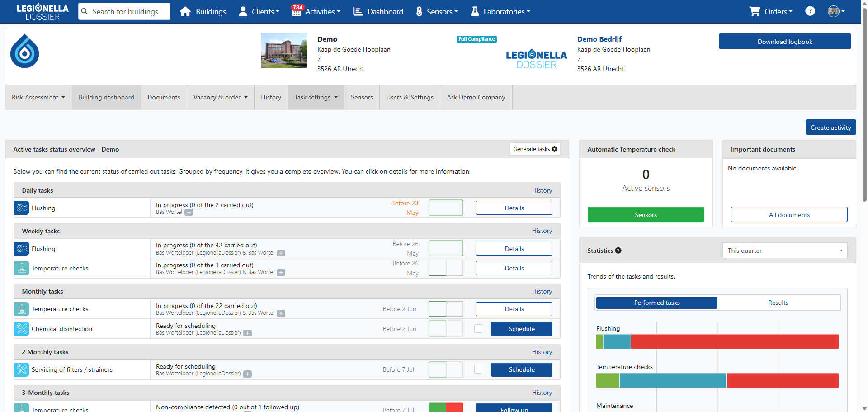The height and width of the screenshot is (412, 868).
Task: Click the Demo Bedrijf company link
Action: pyautogui.click(x=599, y=39)
